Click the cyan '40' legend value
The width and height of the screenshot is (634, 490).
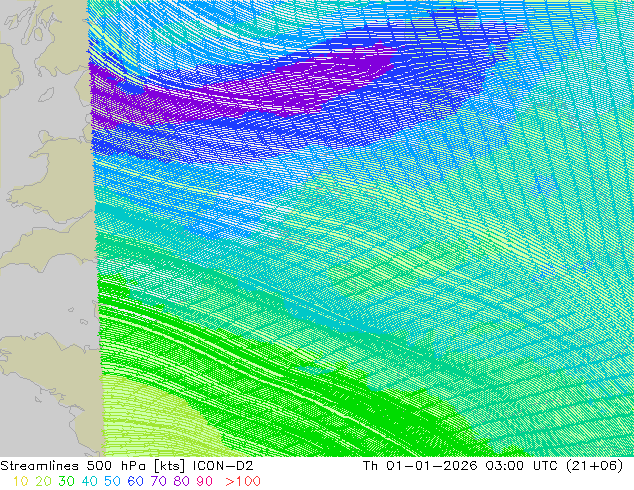pyautogui.click(x=89, y=481)
